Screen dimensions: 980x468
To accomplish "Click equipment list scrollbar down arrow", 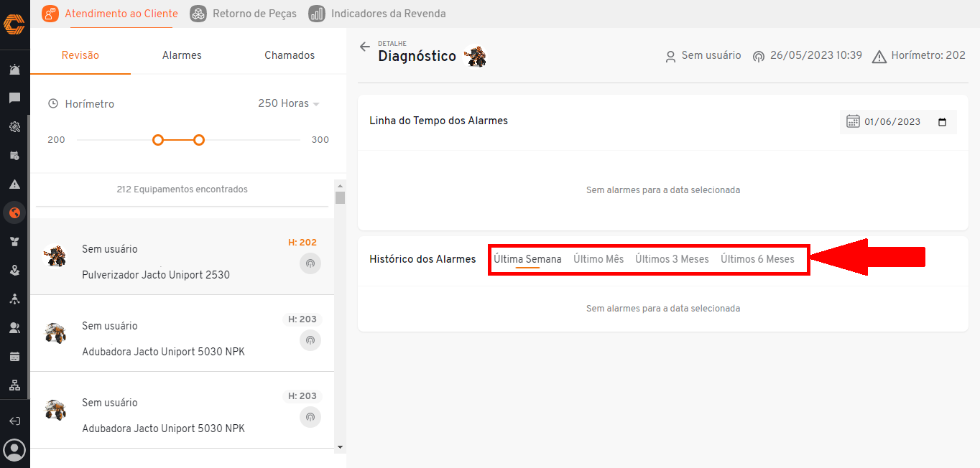I will 340,446.
